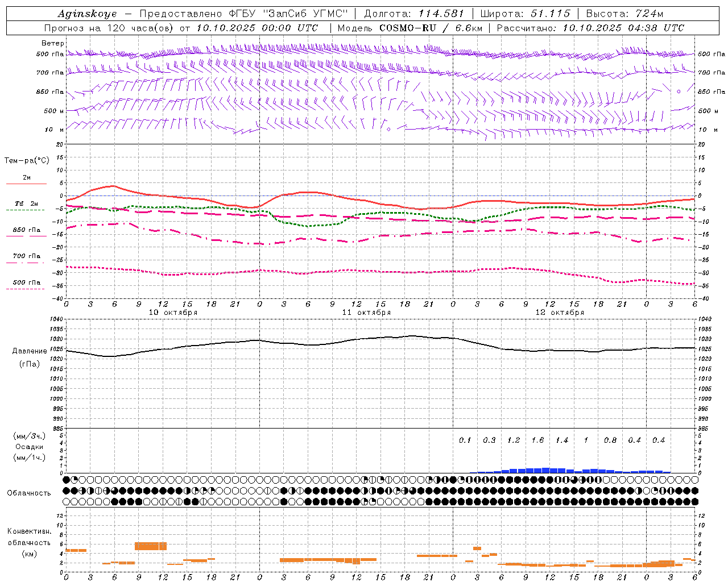Click the (гПа) pressure unit label
This screenshot has height=582, width=728.
[30, 364]
